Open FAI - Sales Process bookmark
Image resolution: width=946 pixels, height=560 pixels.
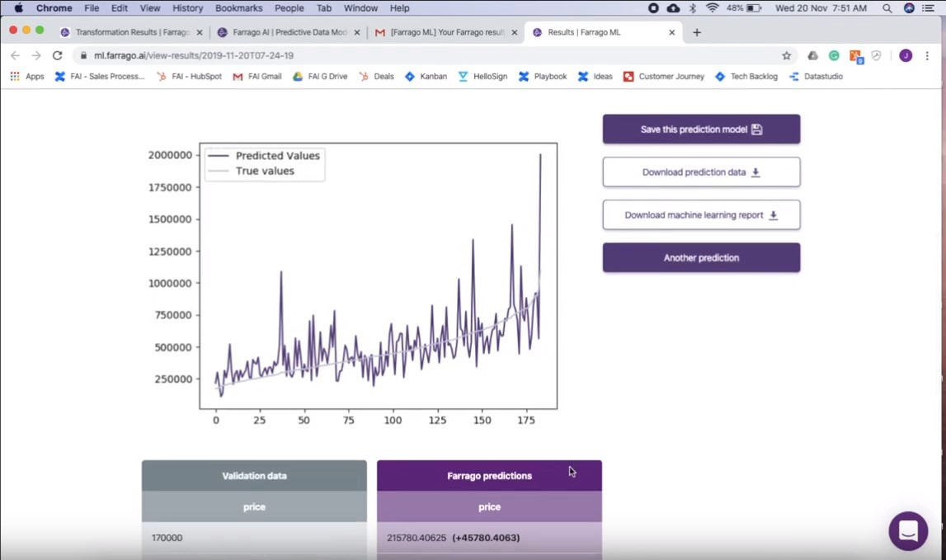tap(100, 77)
